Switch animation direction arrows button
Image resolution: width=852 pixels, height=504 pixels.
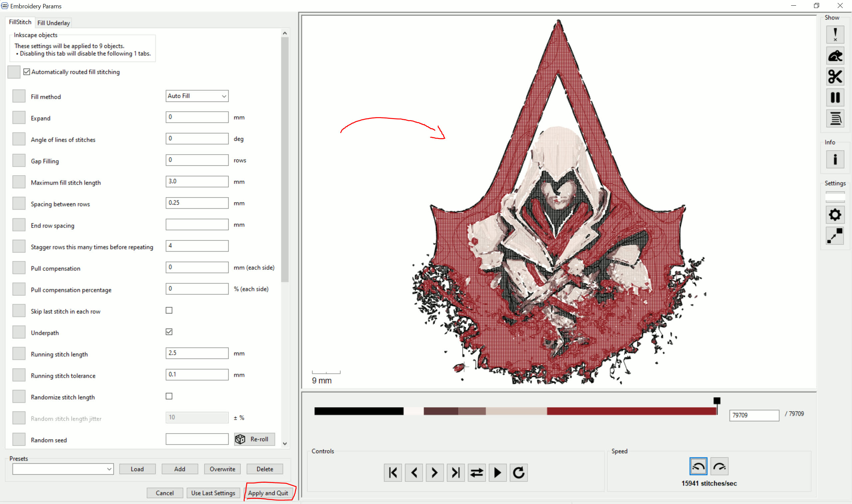click(477, 473)
